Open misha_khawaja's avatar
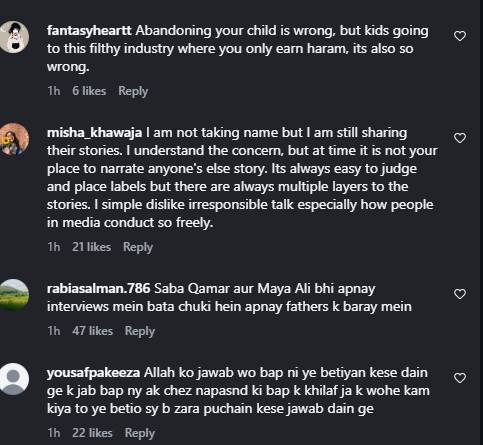 [14, 139]
